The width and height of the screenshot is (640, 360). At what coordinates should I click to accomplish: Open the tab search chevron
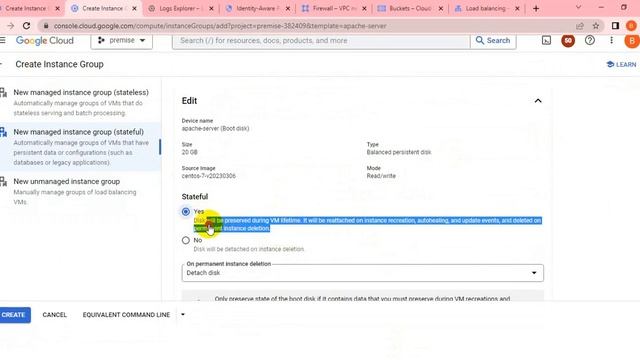578,7
